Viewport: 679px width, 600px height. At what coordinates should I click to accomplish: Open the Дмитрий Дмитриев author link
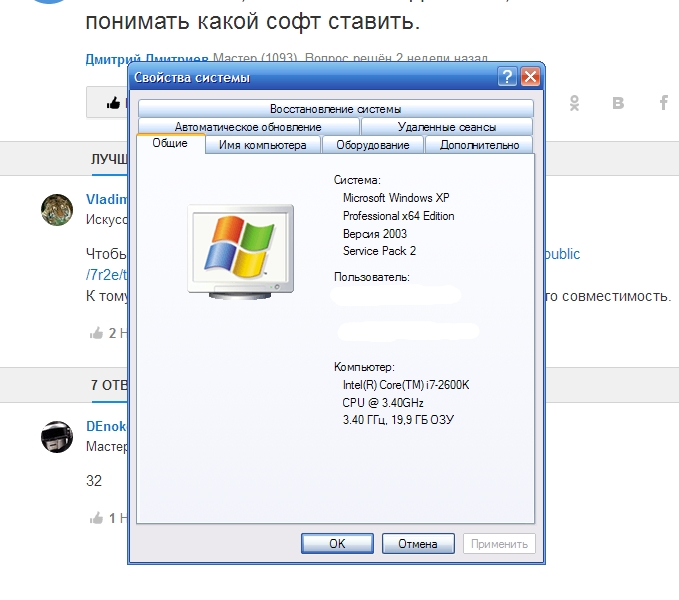tap(147, 59)
